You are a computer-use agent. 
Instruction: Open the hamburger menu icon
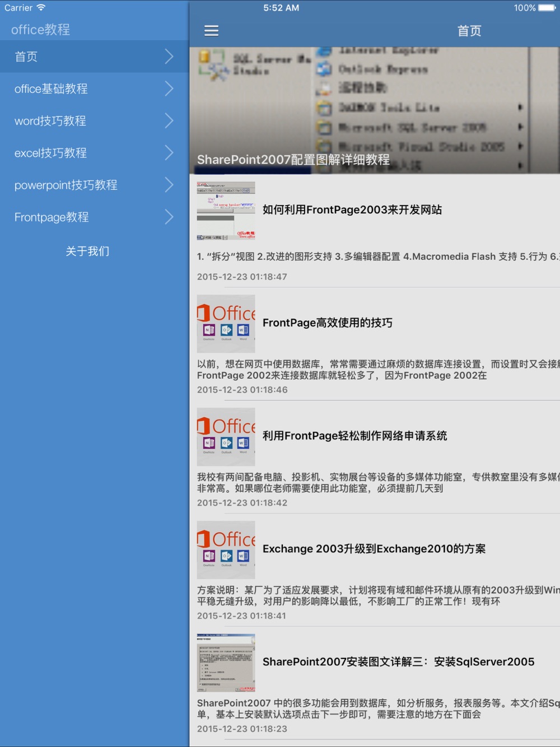tap(211, 31)
